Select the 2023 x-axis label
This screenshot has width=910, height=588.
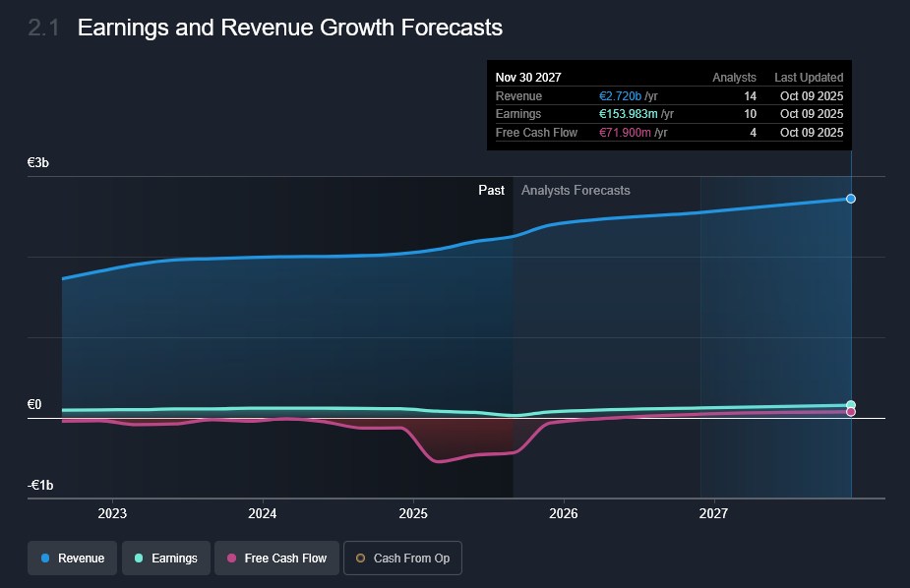tap(112, 514)
